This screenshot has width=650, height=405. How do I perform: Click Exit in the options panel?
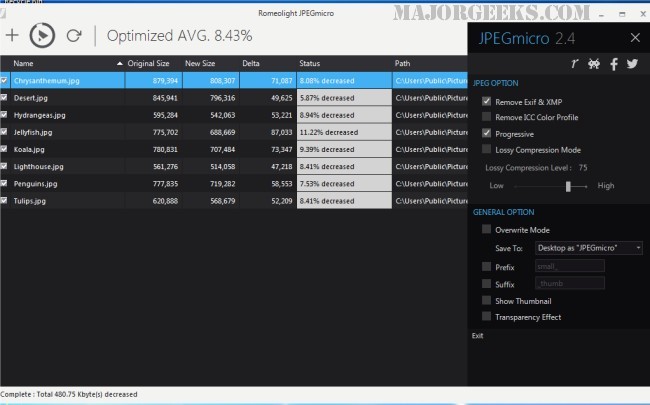[478, 336]
